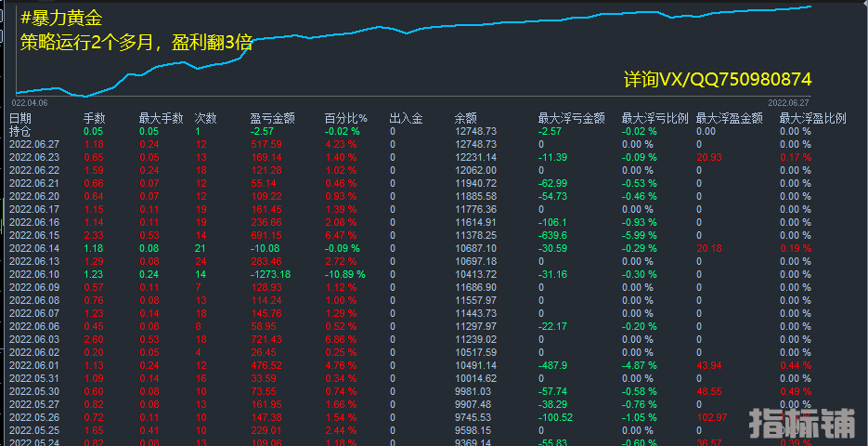
Task: Select the -1273.18 loss amount cell
Action: pyautogui.click(x=270, y=274)
